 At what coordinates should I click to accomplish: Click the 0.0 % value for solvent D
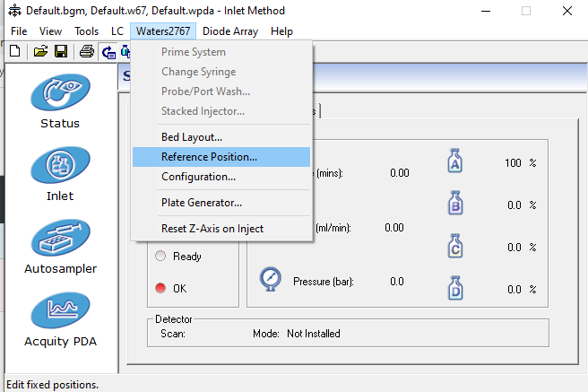tap(522, 289)
